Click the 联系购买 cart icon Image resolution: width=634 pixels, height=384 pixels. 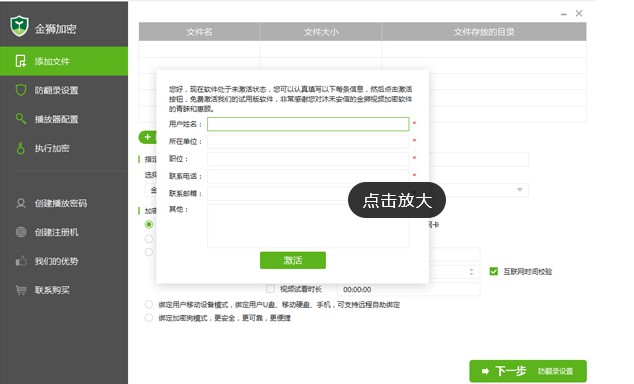point(21,290)
